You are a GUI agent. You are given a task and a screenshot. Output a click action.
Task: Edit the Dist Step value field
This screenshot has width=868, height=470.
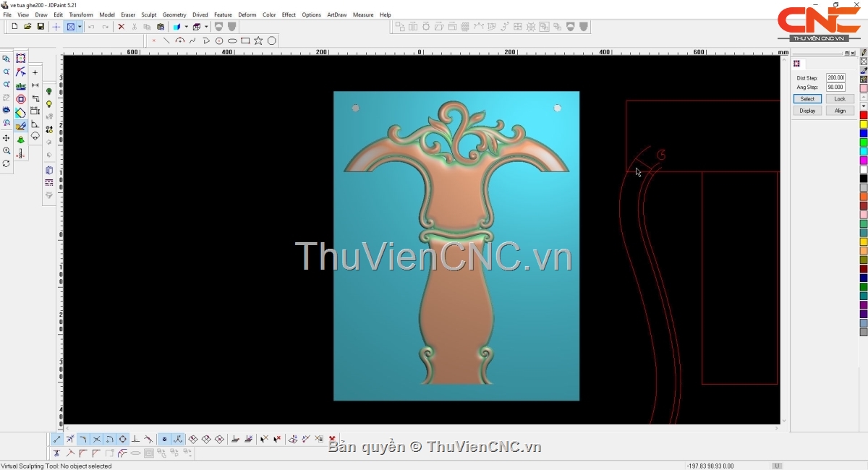(835, 77)
